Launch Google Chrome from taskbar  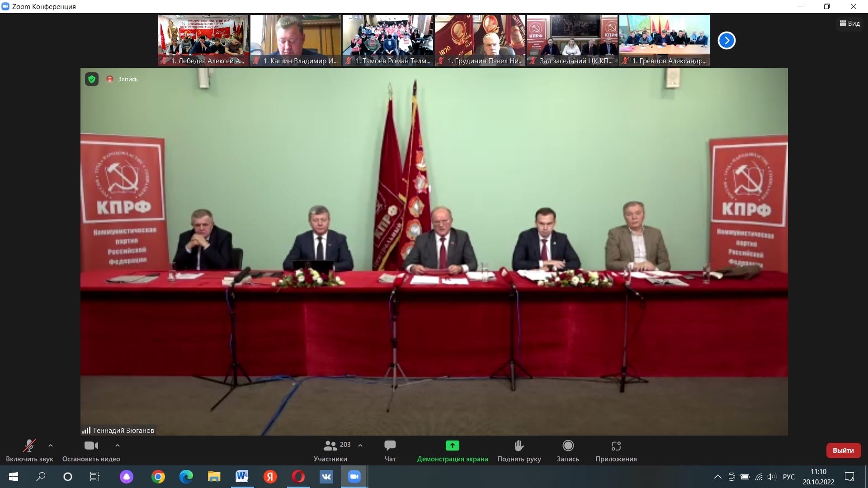(x=158, y=477)
